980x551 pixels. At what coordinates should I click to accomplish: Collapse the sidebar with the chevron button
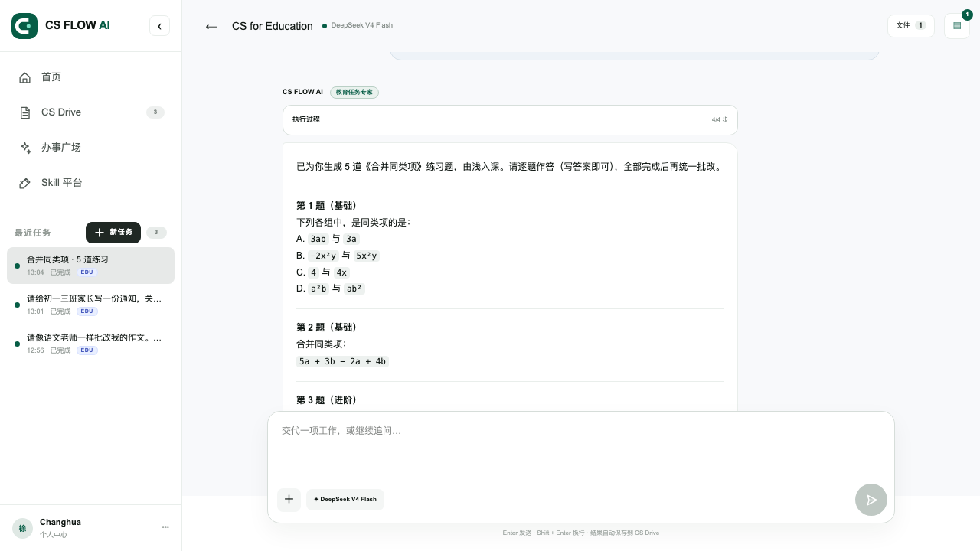pyautogui.click(x=159, y=26)
